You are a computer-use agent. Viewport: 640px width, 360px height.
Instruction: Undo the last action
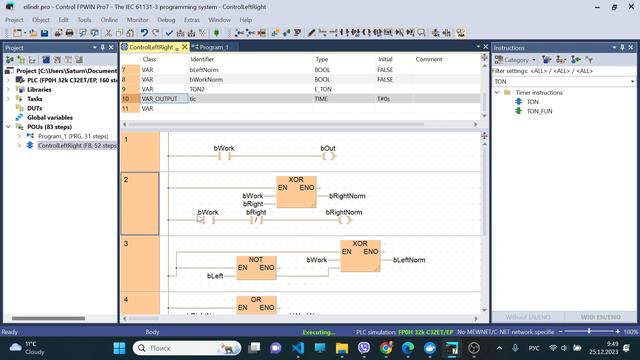click(x=144, y=33)
